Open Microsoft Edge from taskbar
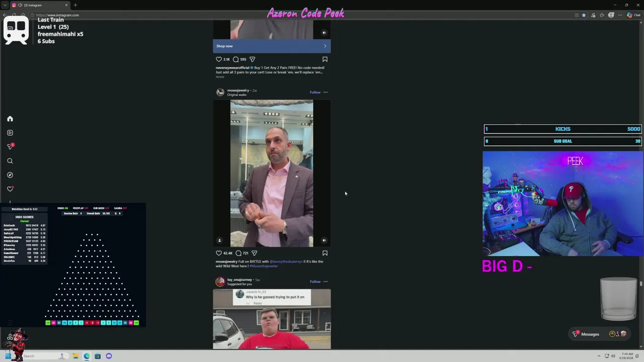Screen dimensions: 644x362 pos(87,356)
